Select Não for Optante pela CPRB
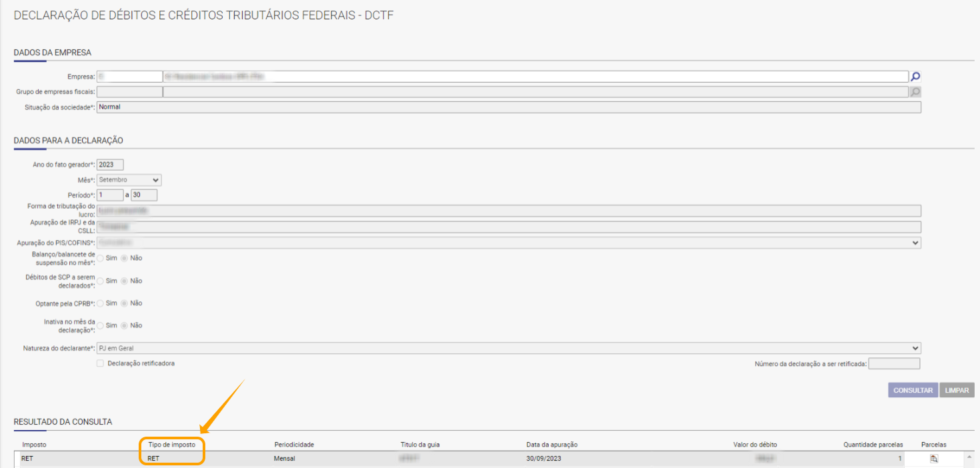The height and width of the screenshot is (468, 980). coord(124,303)
